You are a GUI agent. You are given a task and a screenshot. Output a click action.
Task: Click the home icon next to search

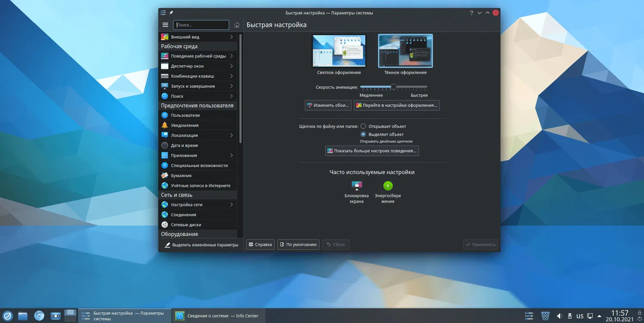point(237,25)
